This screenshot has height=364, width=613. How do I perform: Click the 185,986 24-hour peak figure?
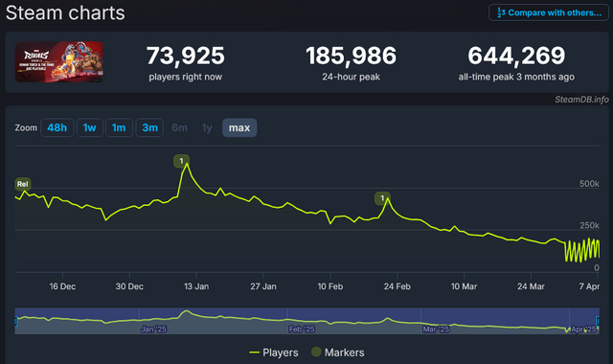pyautogui.click(x=352, y=56)
